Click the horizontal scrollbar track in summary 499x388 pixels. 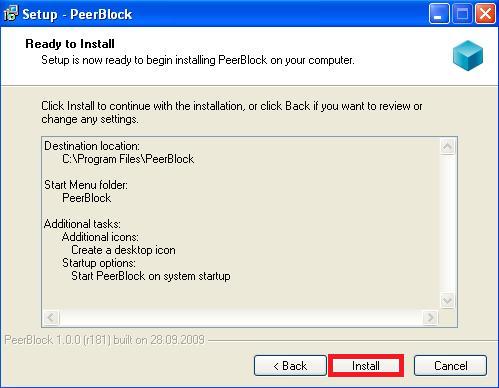pyautogui.click(x=241, y=318)
